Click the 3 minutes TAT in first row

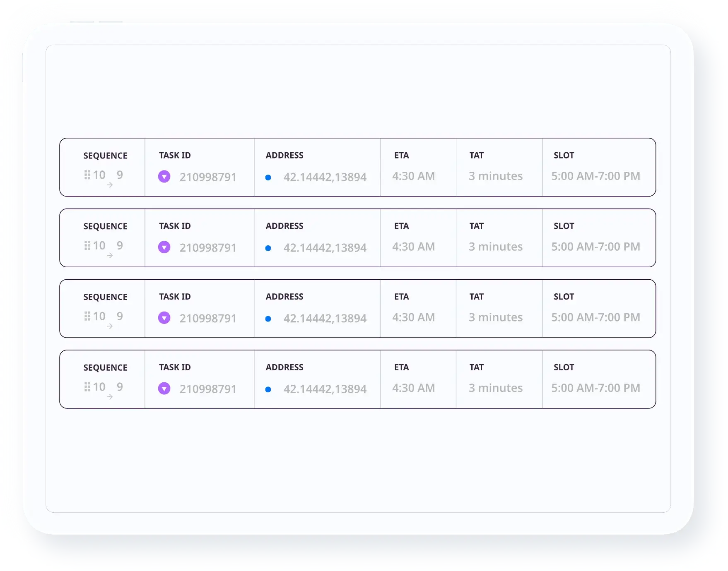(495, 176)
